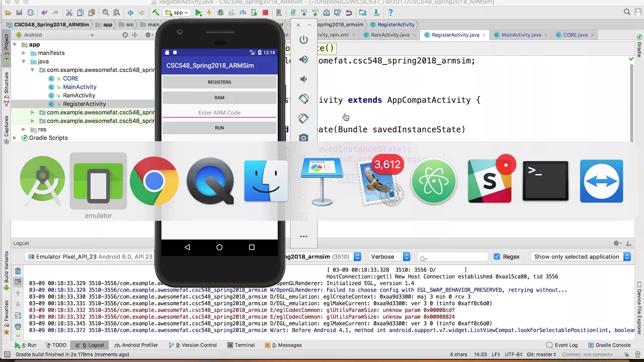This screenshot has height=362, width=644.
Task: Select CORE class in project tree
Action: click(70, 78)
